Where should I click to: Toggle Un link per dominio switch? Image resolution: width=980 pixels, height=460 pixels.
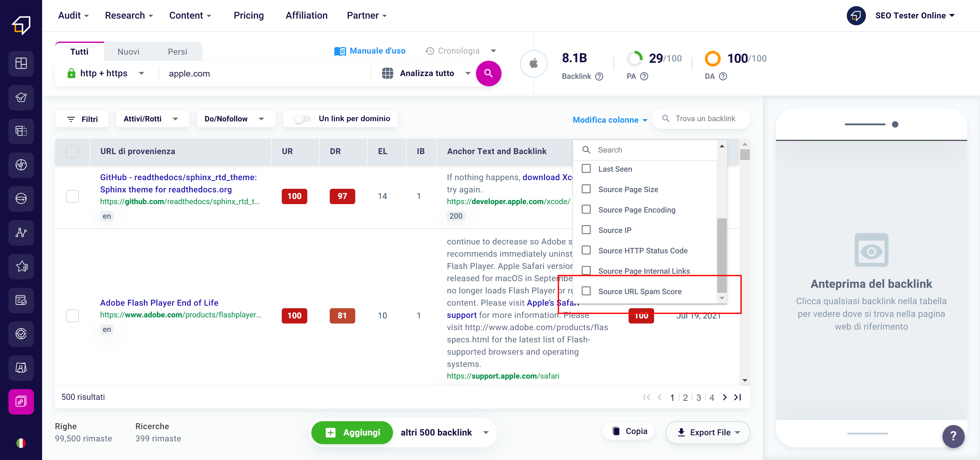302,119
